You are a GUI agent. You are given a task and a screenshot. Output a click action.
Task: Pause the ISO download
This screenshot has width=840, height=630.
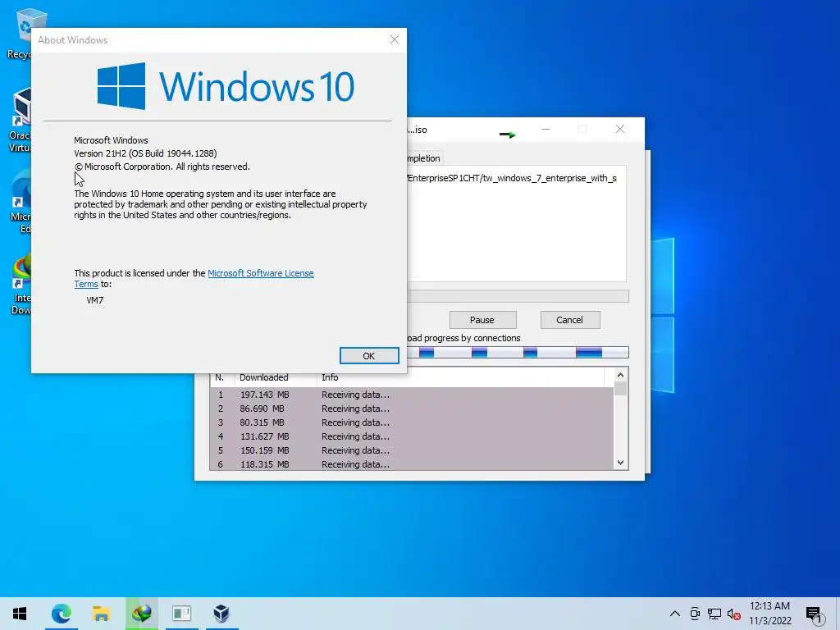point(482,320)
